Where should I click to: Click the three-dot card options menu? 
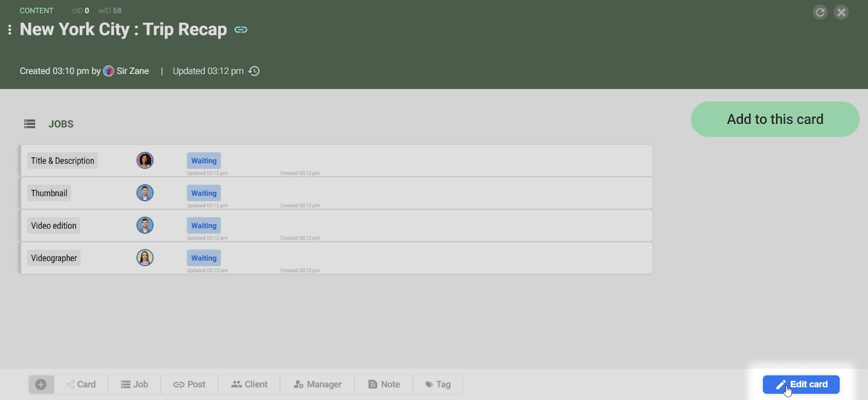coord(10,30)
